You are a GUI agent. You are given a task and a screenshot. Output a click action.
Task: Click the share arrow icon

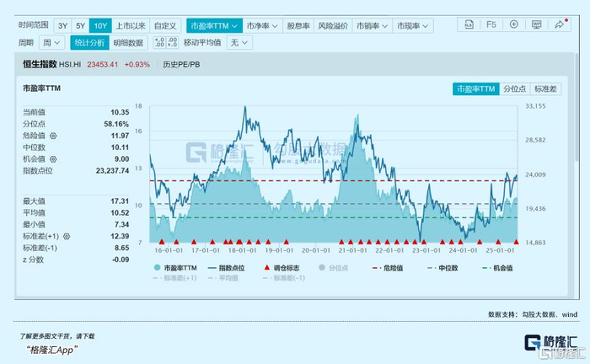click(559, 24)
